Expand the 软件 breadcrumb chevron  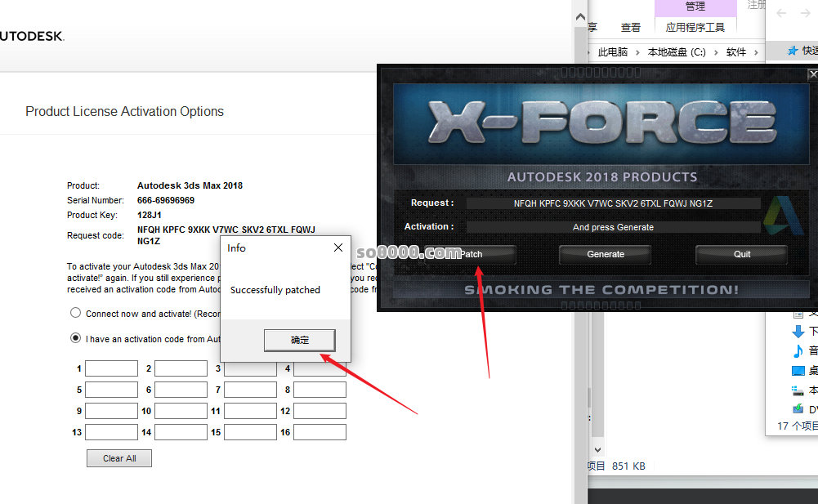click(x=756, y=52)
